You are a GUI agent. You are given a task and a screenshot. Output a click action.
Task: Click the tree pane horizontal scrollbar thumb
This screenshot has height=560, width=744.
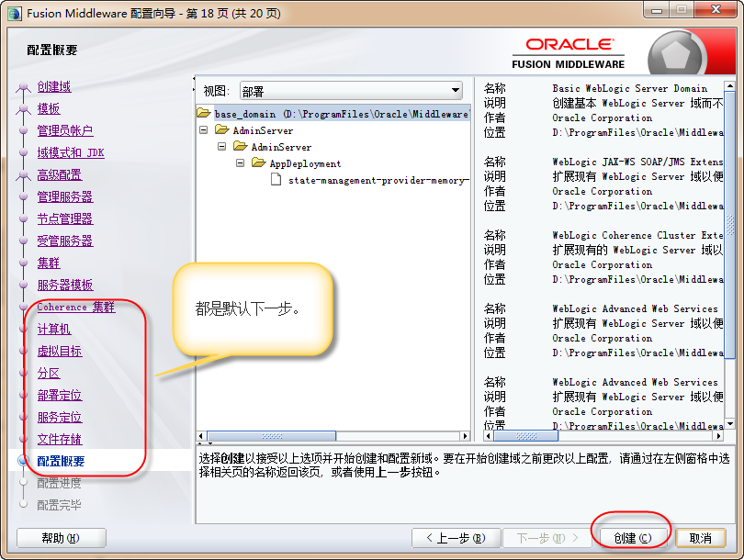271,436
